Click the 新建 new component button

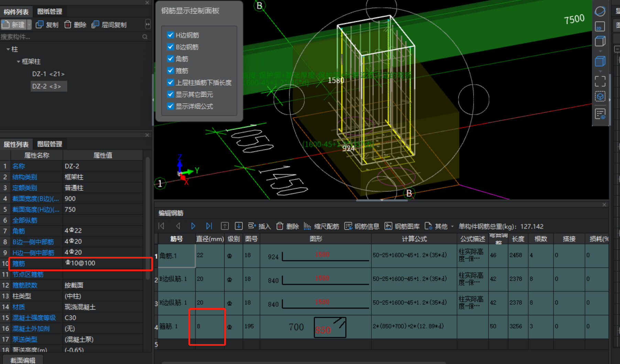13,25
